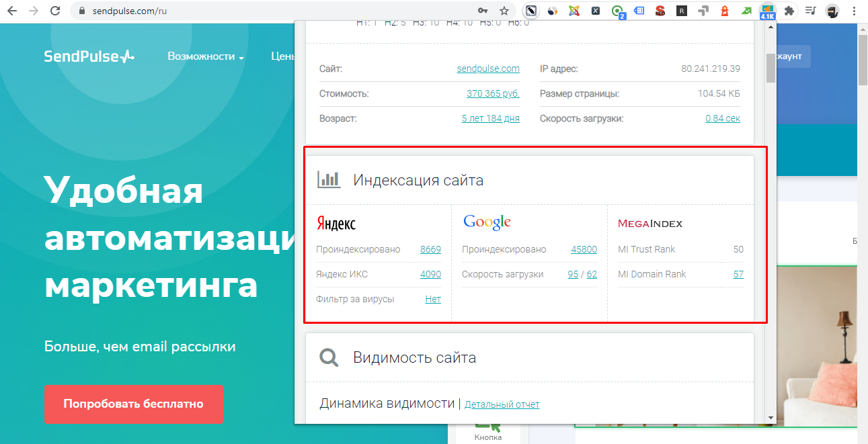
Task: Click the SendPulse logo
Action: (x=89, y=57)
